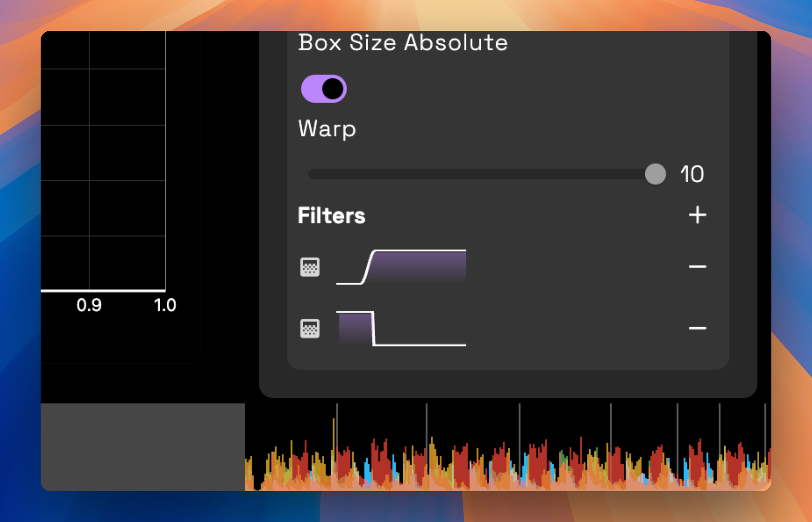Image resolution: width=812 pixels, height=522 pixels.
Task: Click the gray block left of timeline
Action: (143, 447)
